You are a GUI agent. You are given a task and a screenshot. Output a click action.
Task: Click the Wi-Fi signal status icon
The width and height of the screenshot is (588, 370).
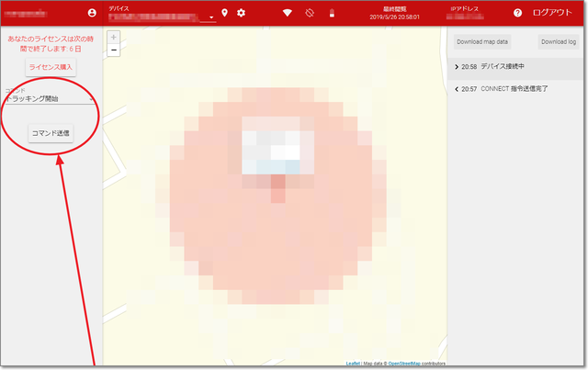pos(287,13)
